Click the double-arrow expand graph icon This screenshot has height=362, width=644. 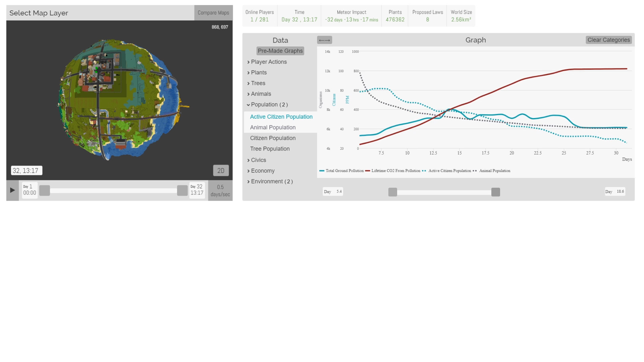coord(324,40)
